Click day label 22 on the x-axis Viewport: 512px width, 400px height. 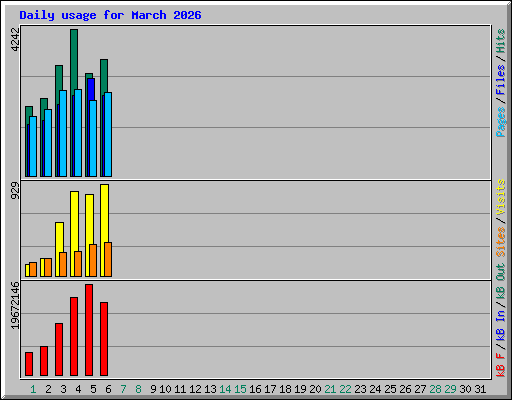[345, 389]
